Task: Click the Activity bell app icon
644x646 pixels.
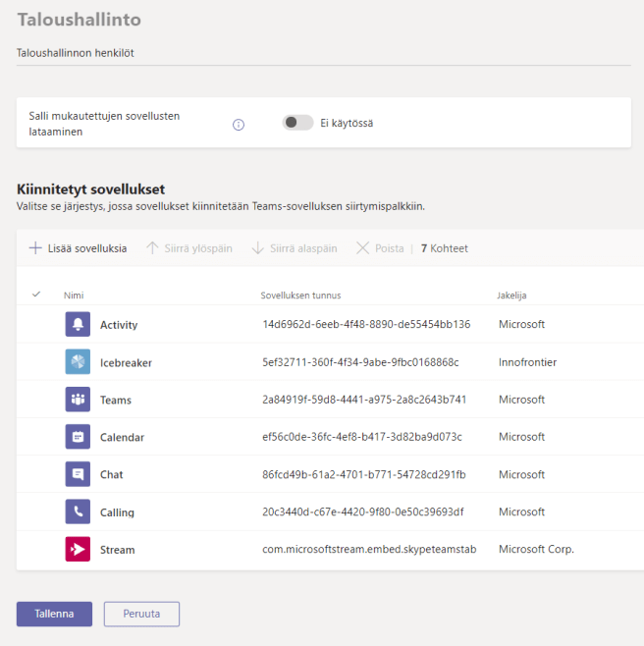Action: click(78, 325)
